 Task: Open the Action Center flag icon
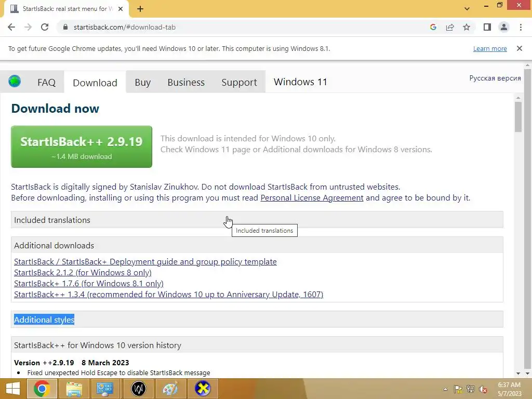(x=458, y=389)
